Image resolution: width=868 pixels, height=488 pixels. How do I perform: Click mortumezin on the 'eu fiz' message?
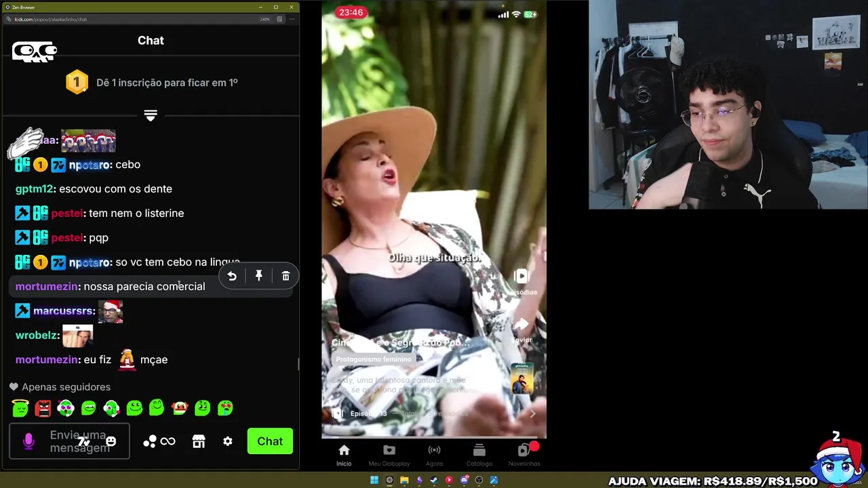[x=46, y=360]
